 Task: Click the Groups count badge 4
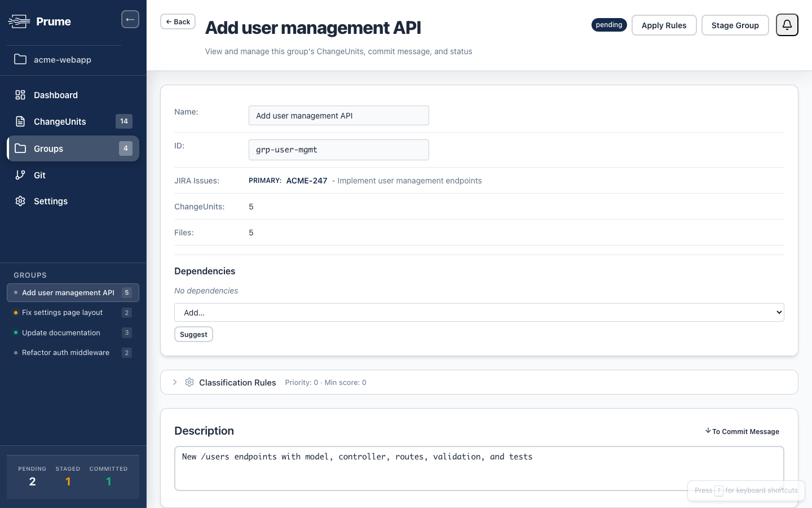coord(126,148)
